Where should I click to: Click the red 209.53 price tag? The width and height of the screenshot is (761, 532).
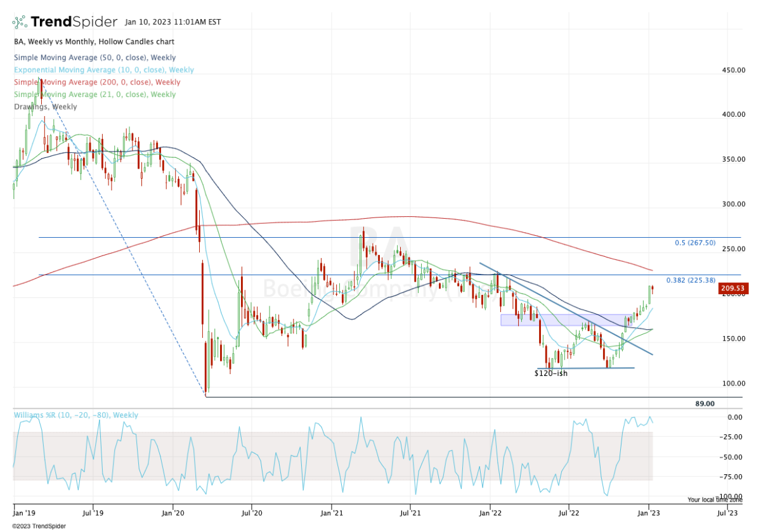732,287
